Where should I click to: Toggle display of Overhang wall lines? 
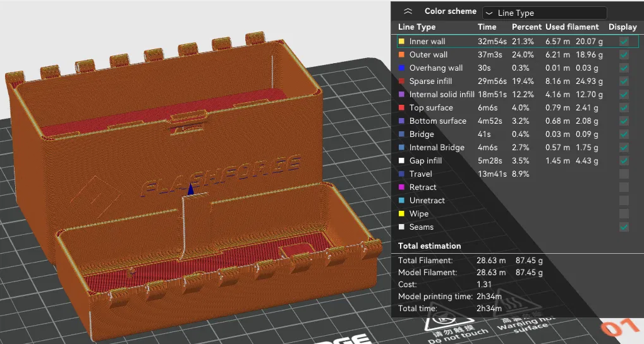click(624, 68)
